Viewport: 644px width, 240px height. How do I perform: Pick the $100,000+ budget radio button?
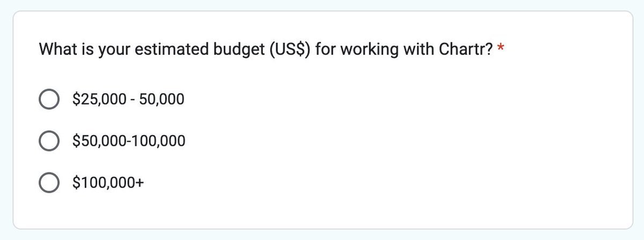49,184
